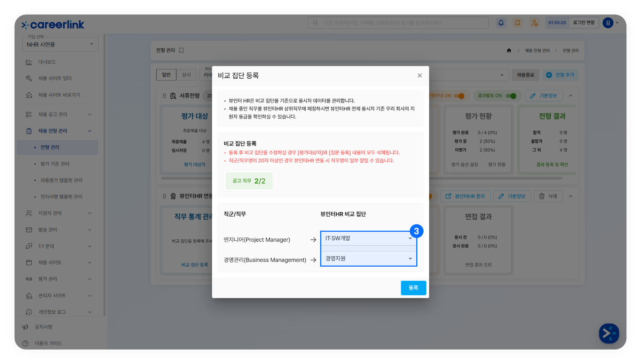
Task: Click the 삭제 button
Action: click(x=548, y=196)
